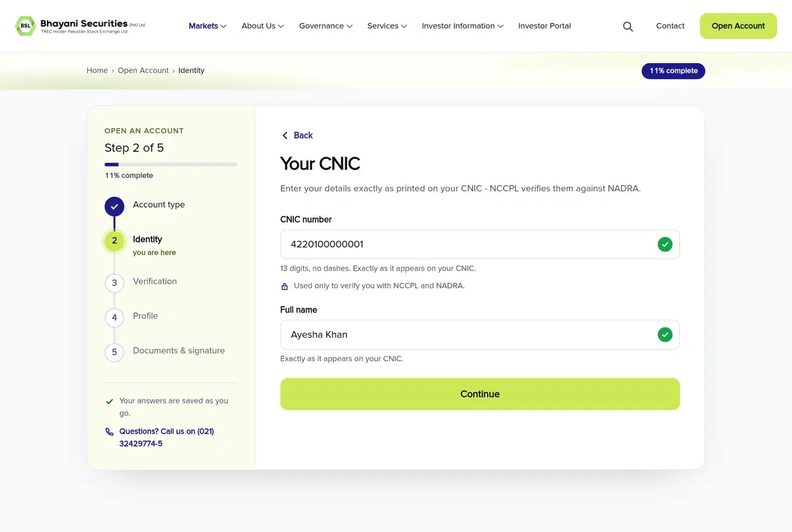The height and width of the screenshot is (532, 792).
Task: Select the Documents & signature step label
Action: [x=179, y=351]
